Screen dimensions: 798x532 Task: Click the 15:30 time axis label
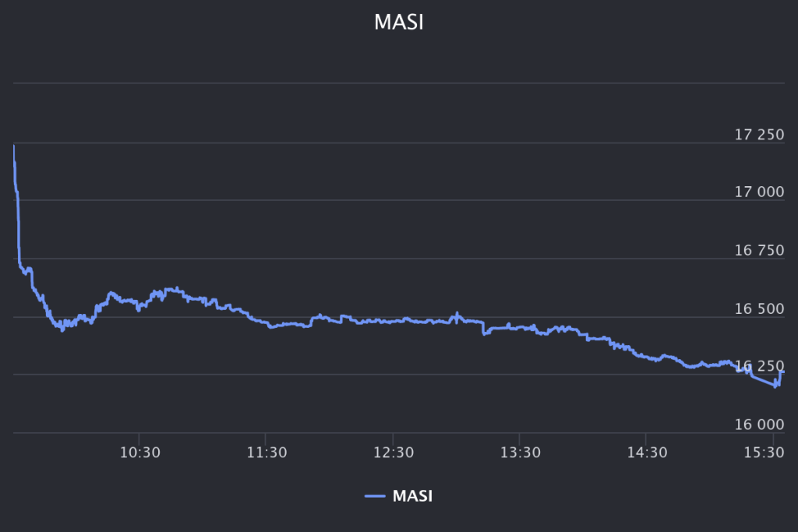[772, 453]
